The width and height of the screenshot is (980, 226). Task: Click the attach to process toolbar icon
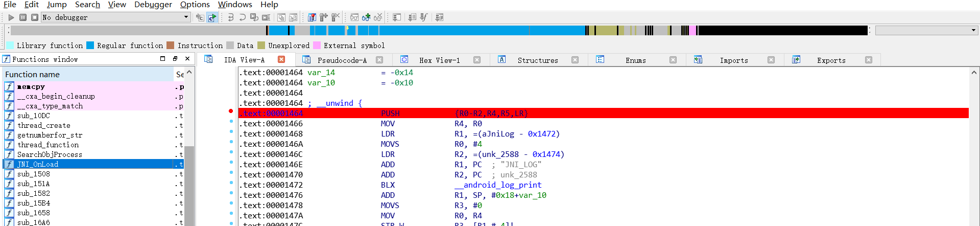tap(200, 17)
